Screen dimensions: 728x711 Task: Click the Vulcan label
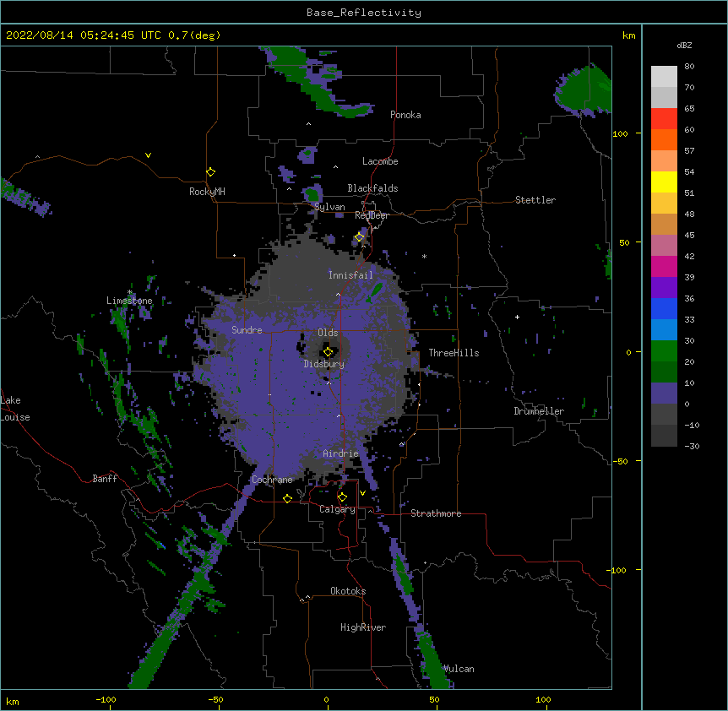point(459,669)
